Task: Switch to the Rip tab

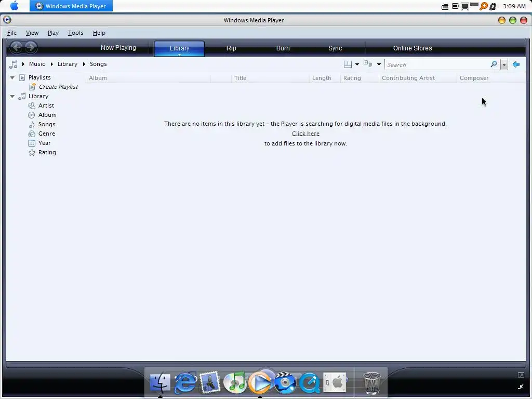Action: pos(231,48)
